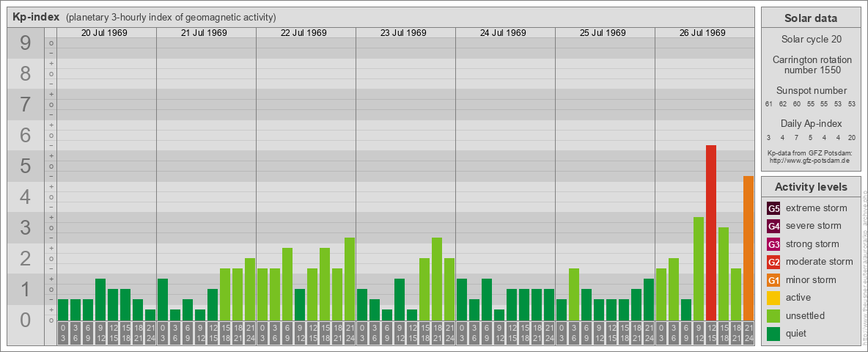Click the G3 strong storm legend swatch
Screen dimensions: 868x352
tap(773, 244)
